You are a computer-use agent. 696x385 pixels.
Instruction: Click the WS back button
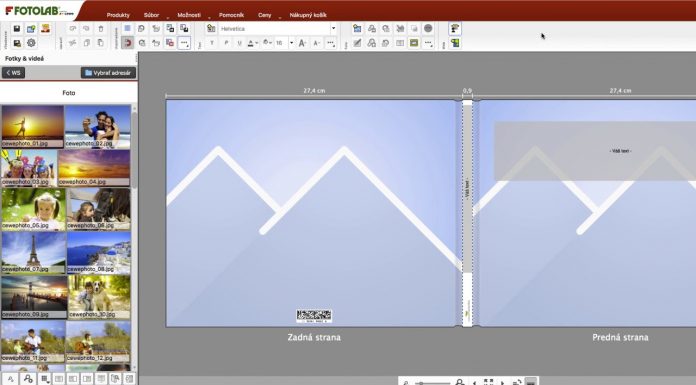[x=13, y=73]
